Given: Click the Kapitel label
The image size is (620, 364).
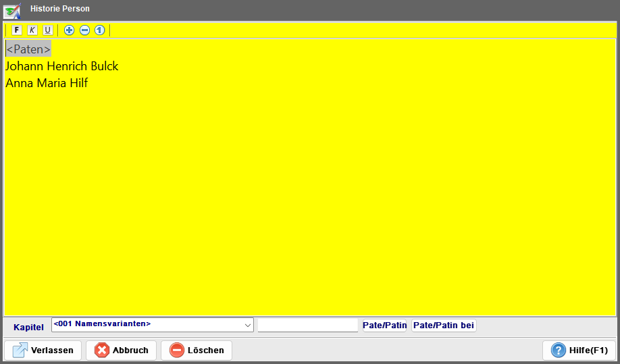Looking at the screenshot, I should 28,327.
